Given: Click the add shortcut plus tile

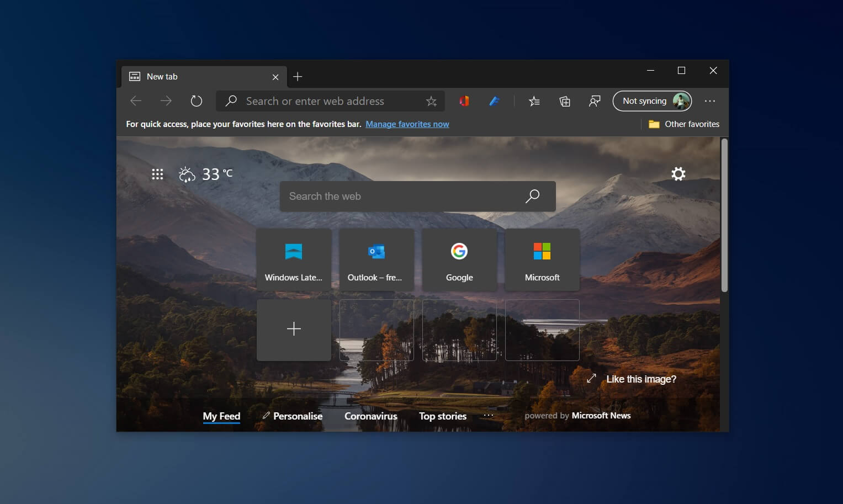Looking at the screenshot, I should (x=294, y=330).
